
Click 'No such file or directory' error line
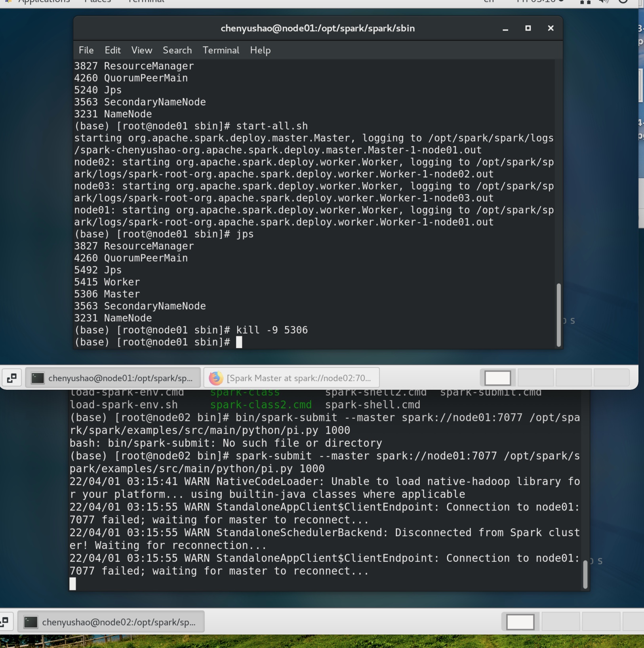[226, 443]
